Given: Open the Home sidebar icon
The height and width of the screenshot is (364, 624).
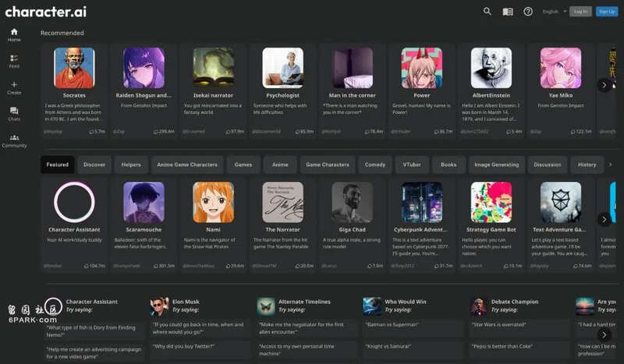Looking at the screenshot, I should point(14,34).
